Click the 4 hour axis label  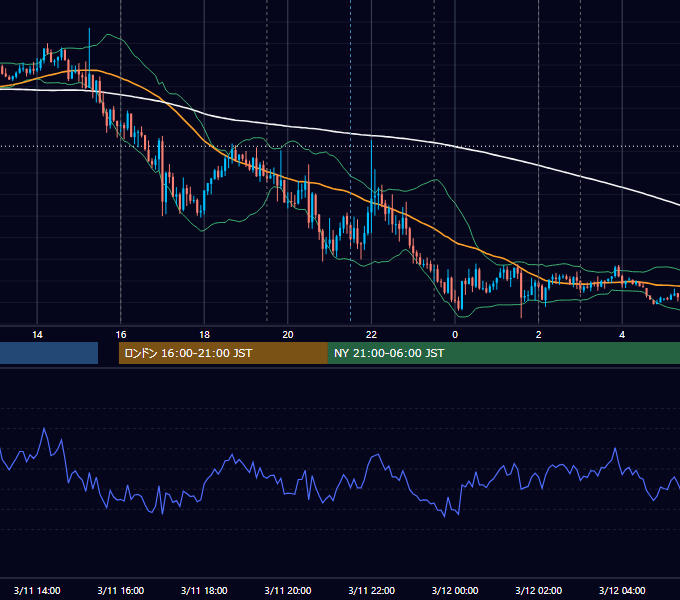pos(622,335)
